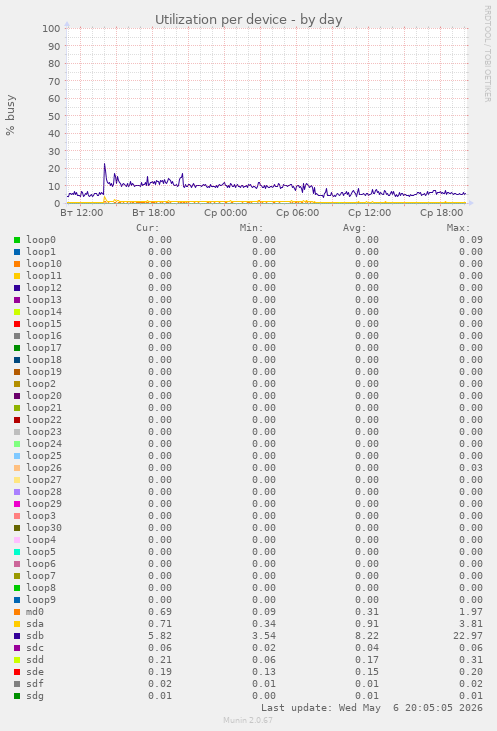Click the 'loop9' device label
Image resolution: width=497 pixels, height=731 pixels.
[41, 600]
